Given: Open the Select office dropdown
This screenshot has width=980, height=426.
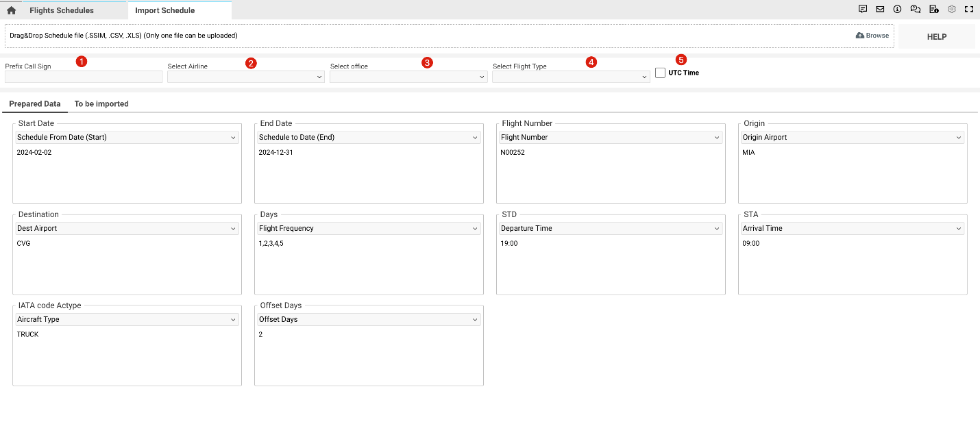Looking at the screenshot, I should [x=408, y=77].
